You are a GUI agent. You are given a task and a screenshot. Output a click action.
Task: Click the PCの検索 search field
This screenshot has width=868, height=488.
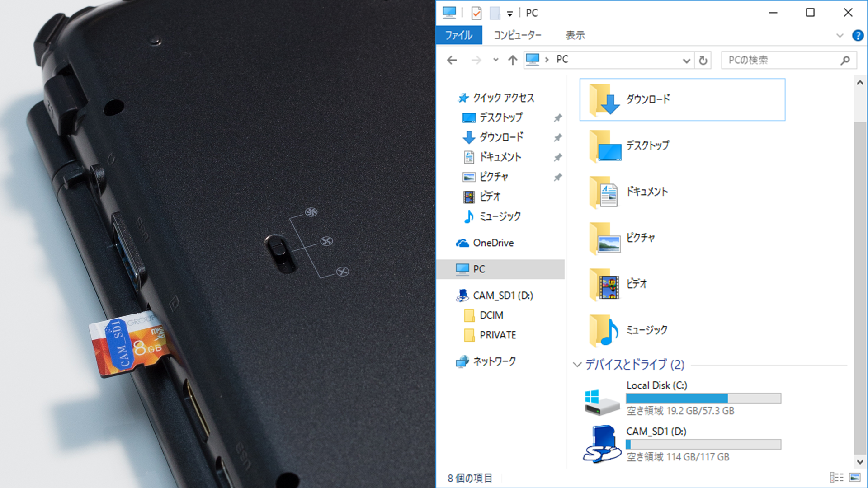pos(781,60)
